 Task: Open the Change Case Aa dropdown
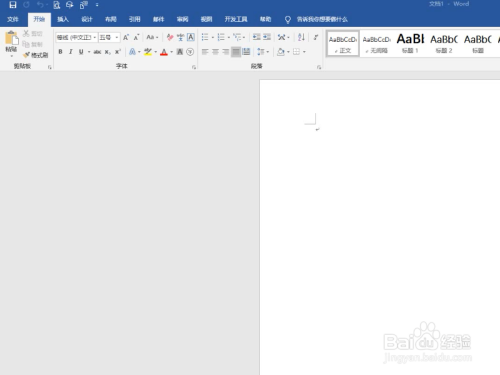[x=152, y=37]
